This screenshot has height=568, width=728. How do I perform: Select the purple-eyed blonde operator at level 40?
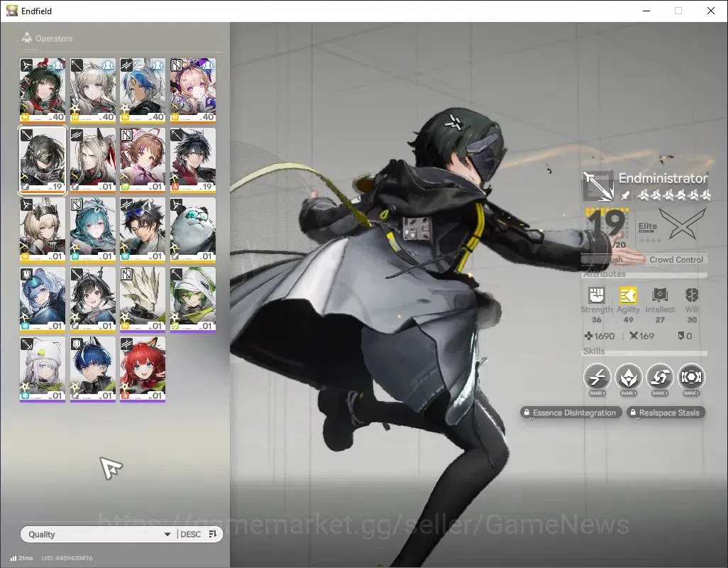pyautogui.click(x=193, y=90)
